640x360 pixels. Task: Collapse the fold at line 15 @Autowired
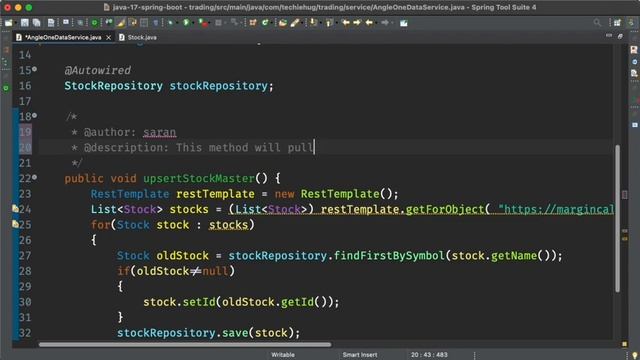(35, 69)
